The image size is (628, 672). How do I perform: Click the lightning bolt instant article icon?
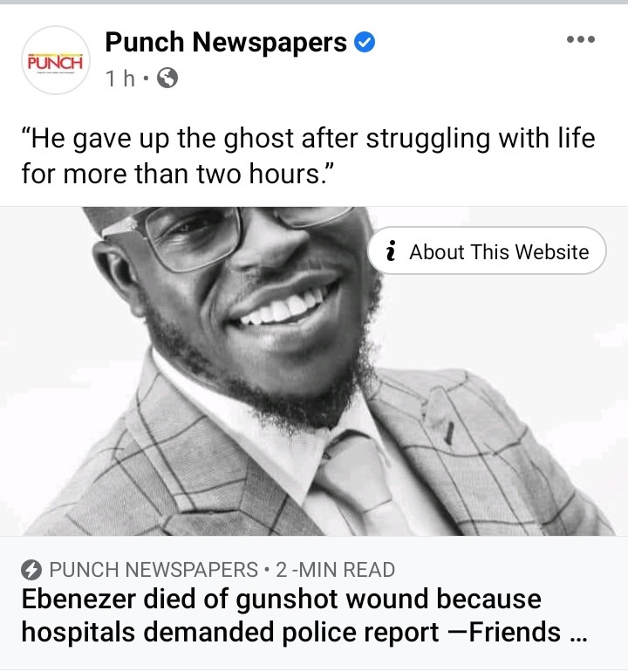coord(31,571)
